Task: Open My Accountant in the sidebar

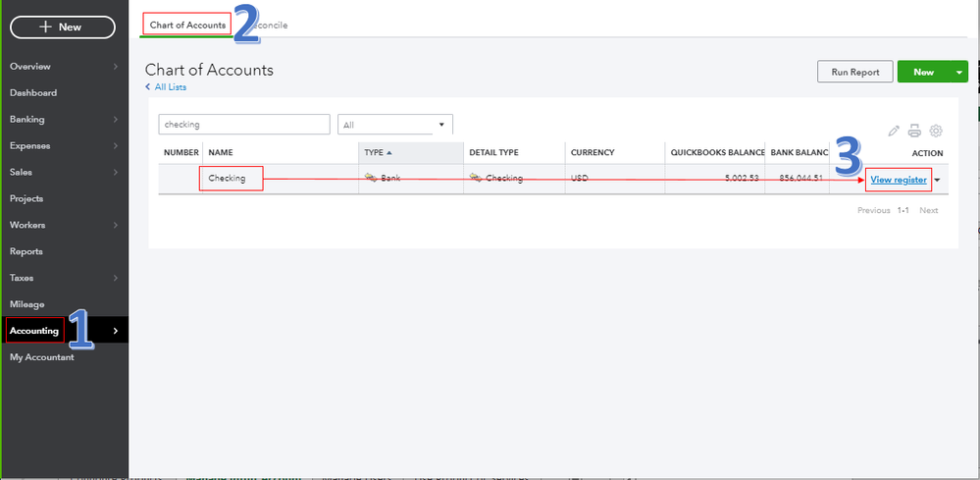Action: pos(42,357)
